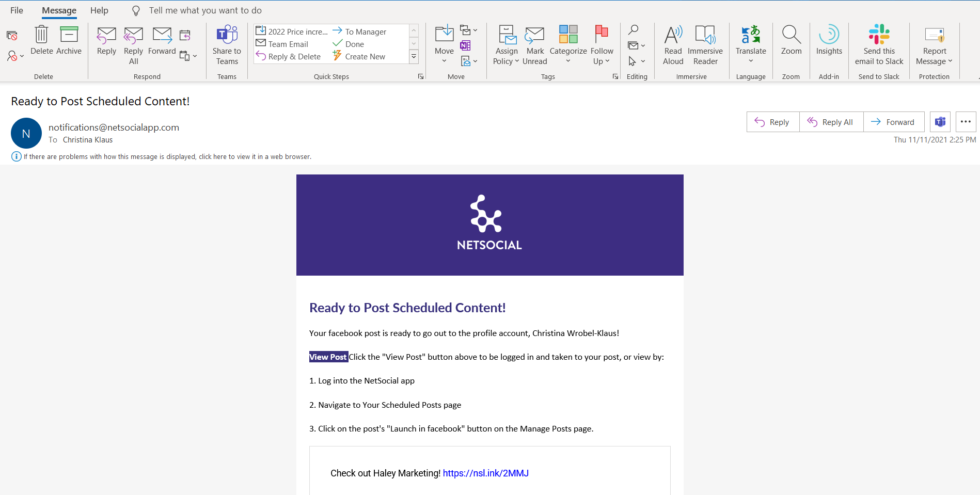The height and width of the screenshot is (495, 980).
Task: Click Reply button in message header
Action: 773,122
